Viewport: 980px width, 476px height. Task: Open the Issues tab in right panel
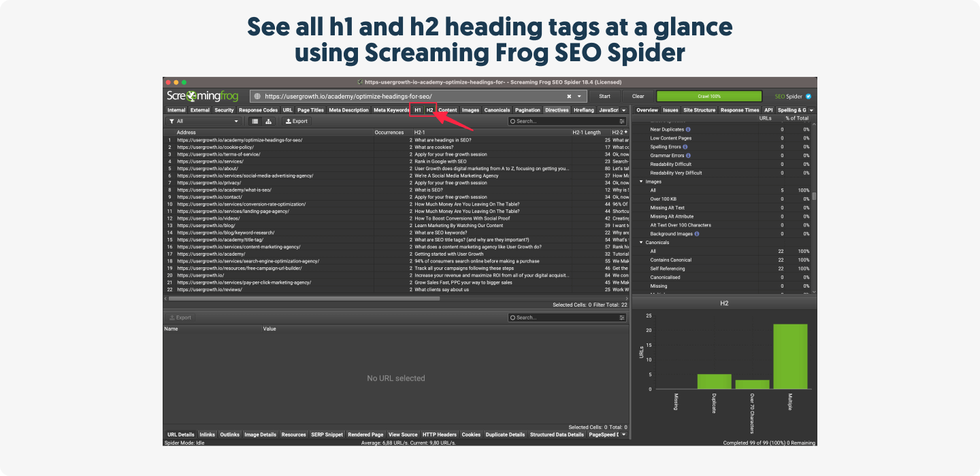click(671, 110)
